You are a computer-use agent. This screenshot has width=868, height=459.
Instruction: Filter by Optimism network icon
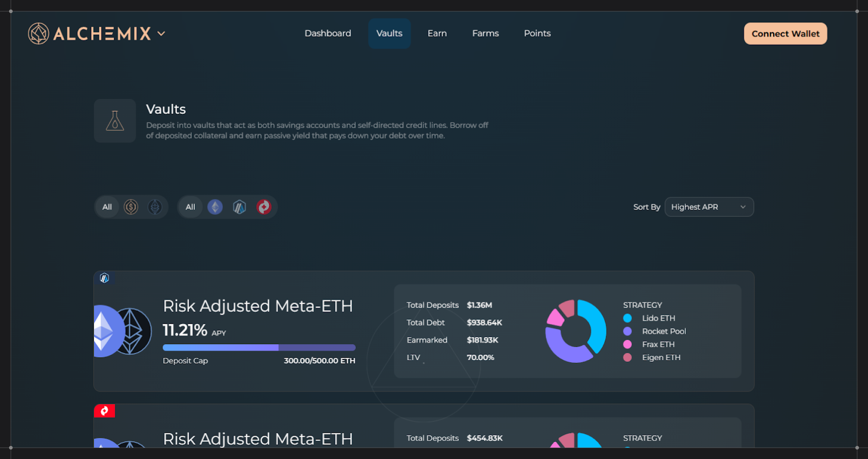point(264,207)
